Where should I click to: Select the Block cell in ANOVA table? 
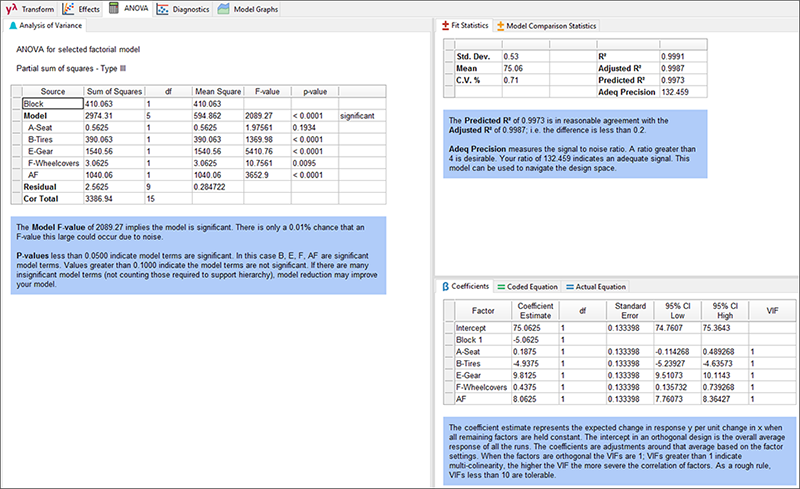tap(52, 103)
